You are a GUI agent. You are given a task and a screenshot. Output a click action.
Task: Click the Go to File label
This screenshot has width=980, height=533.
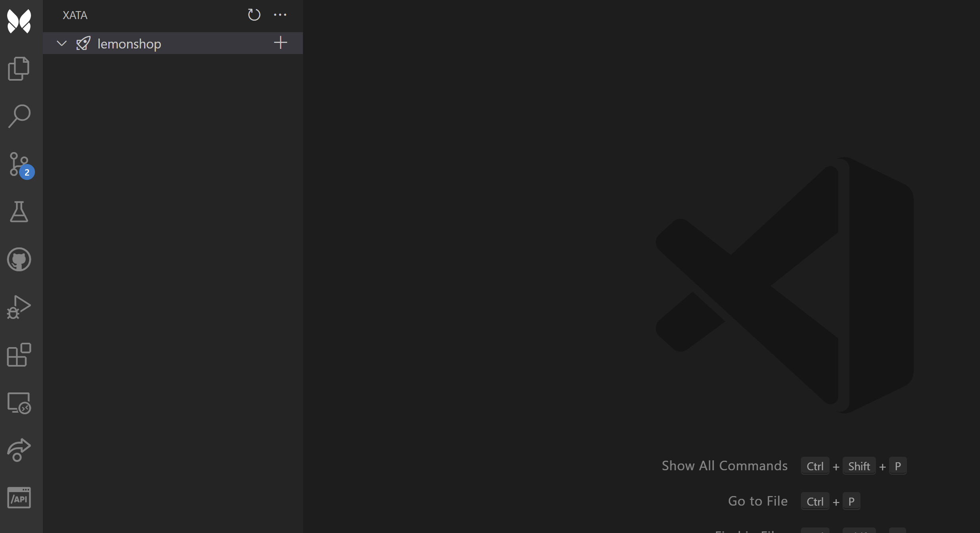click(757, 501)
